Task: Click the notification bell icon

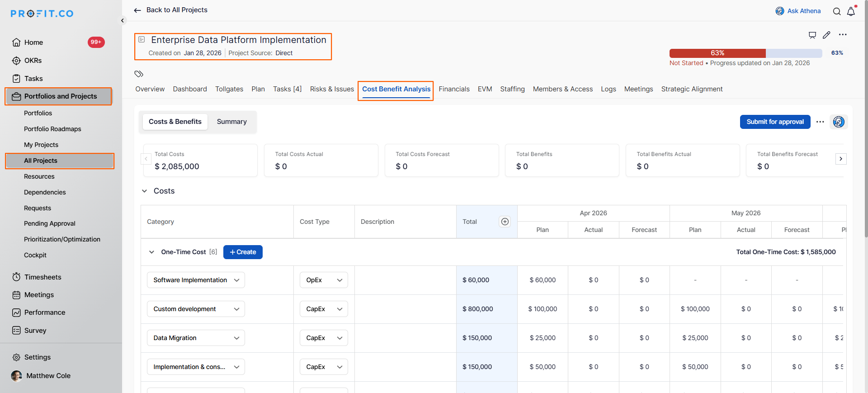Action: pyautogui.click(x=851, y=11)
